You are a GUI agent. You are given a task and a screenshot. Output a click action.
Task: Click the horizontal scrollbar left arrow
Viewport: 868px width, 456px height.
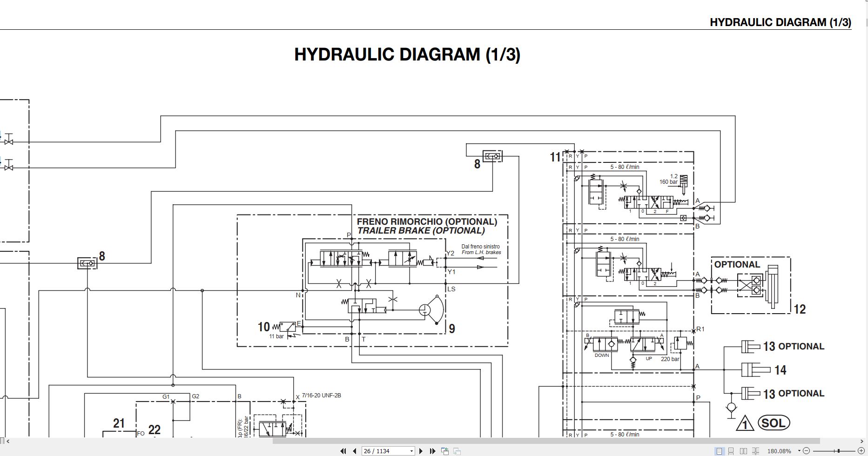7,441
